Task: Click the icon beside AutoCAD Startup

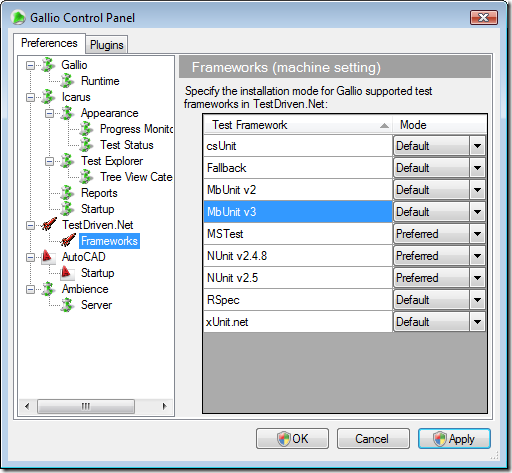Action: 68,273
